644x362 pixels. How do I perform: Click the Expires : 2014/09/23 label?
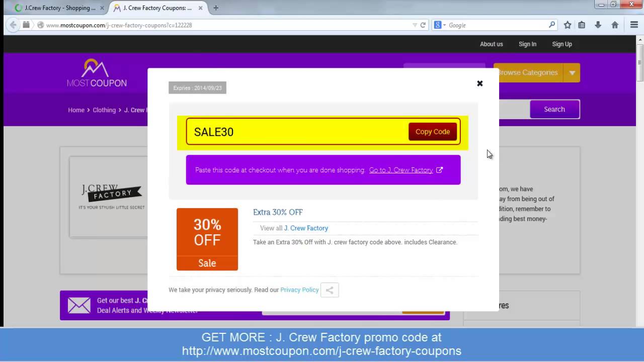tap(197, 88)
